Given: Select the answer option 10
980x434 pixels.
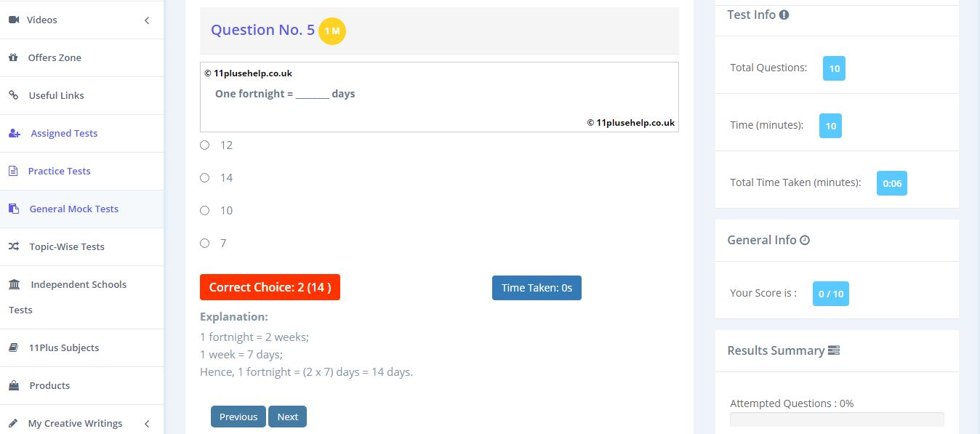Looking at the screenshot, I should coord(205,210).
